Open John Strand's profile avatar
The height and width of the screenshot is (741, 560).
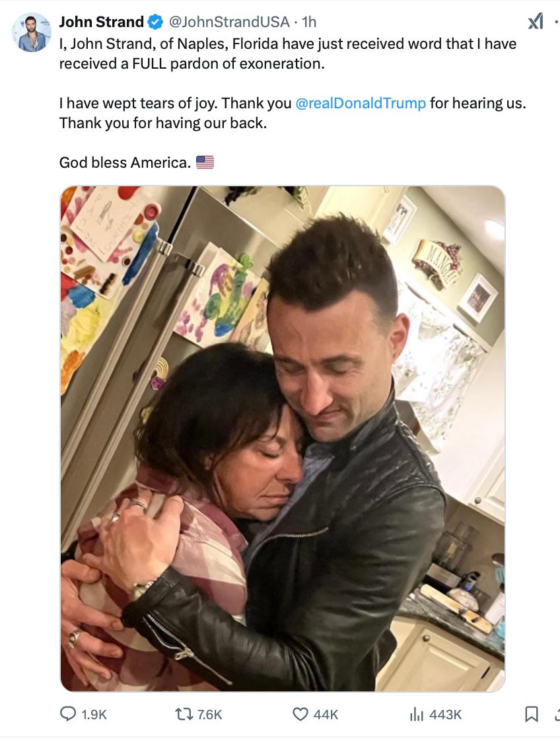(32, 32)
